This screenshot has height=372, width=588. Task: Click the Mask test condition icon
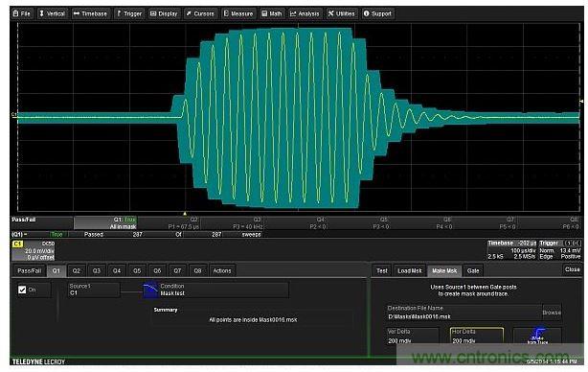coord(150,291)
